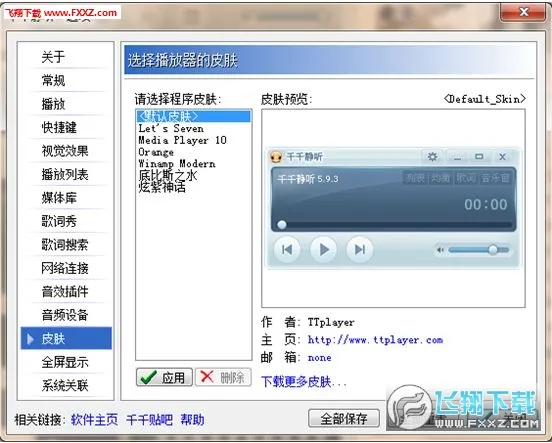The image size is (552, 443).
Task: Click the gear settings icon in preview
Action: pyautogui.click(x=432, y=156)
